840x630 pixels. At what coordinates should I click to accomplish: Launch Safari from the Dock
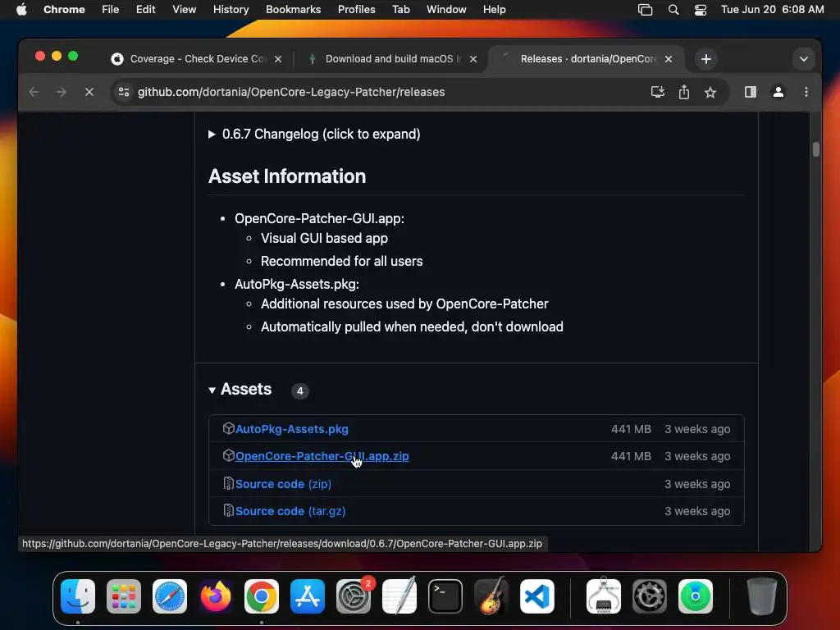pos(170,596)
